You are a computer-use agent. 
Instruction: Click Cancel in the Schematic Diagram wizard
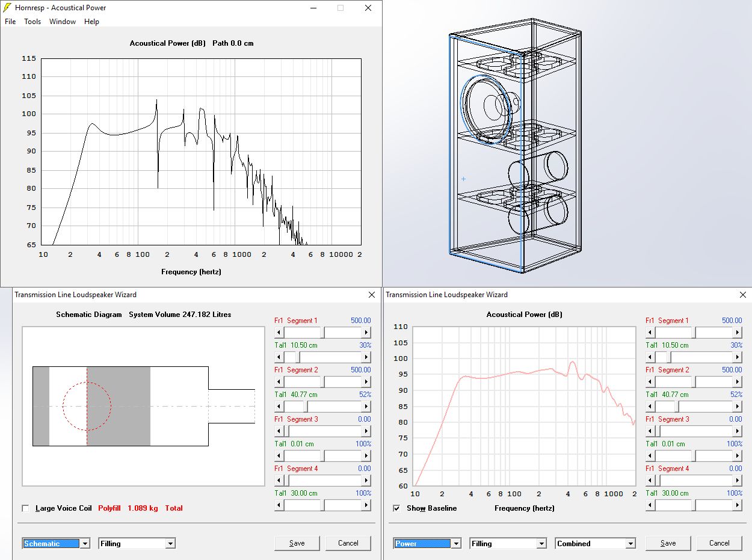click(x=348, y=543)
